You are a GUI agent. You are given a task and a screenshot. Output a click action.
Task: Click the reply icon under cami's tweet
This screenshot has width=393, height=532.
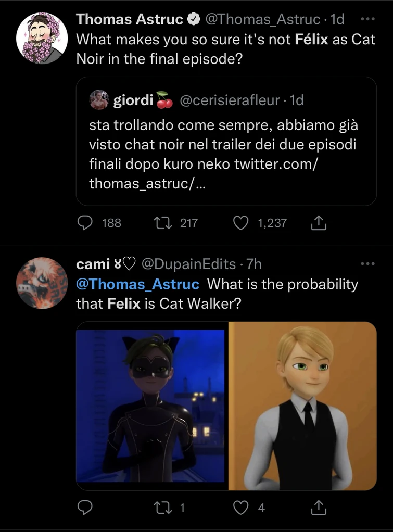pyautogui.click(x=85, y=508)
